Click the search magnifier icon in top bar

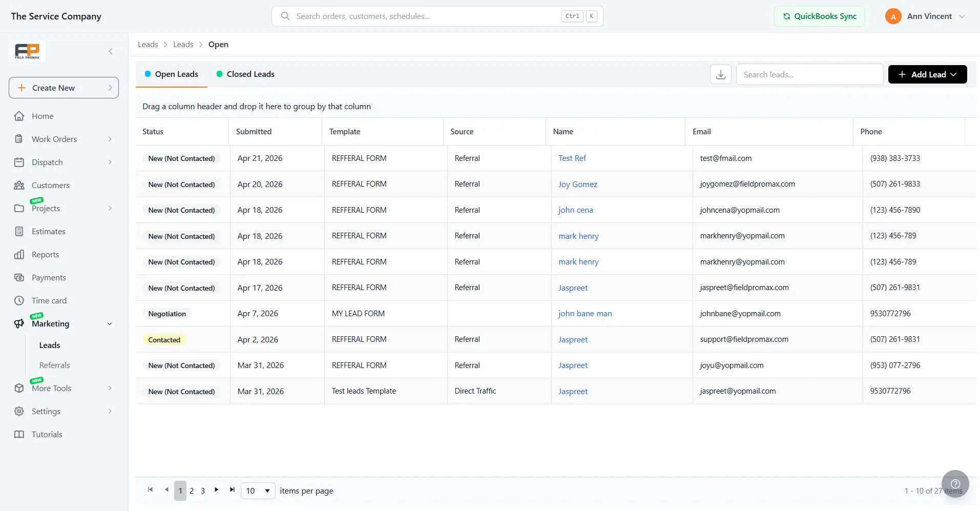[285, 16]
